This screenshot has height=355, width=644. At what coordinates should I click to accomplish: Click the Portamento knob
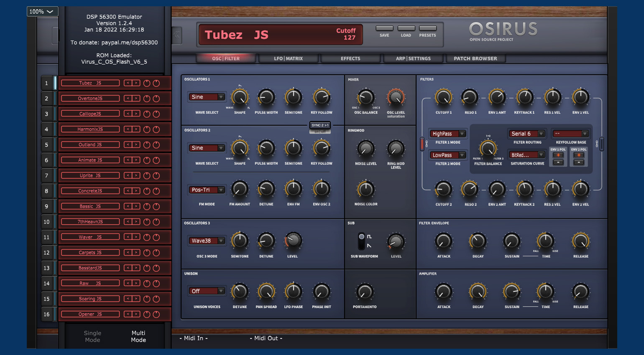click(x=364, y=292)
